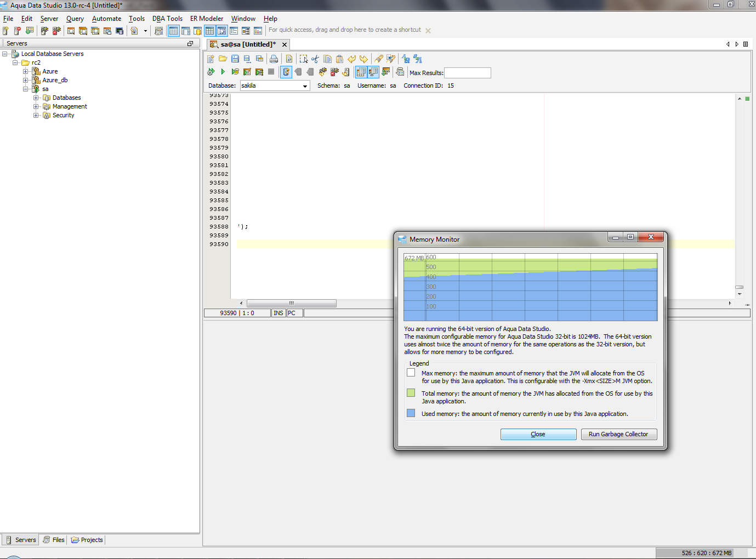
Task: Open the DBA Tools menu
Action: 167,19
